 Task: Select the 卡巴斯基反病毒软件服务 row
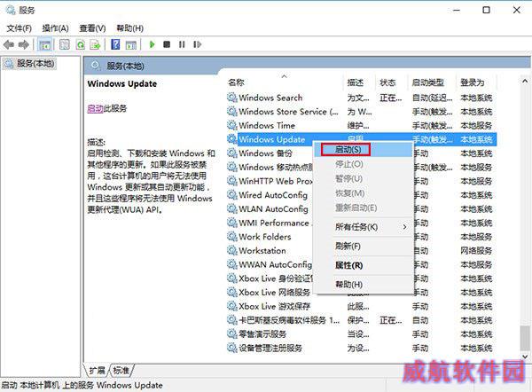tap(362, 320)
